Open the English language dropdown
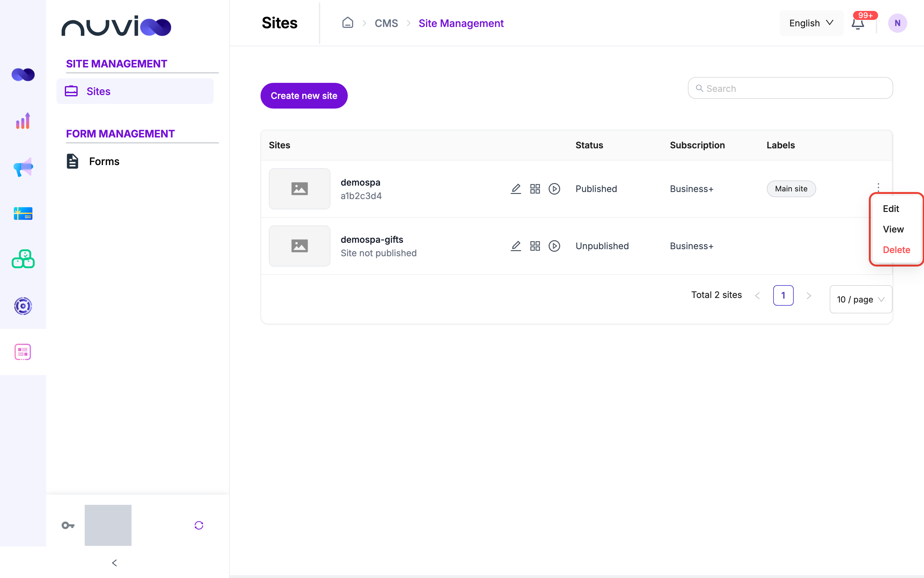924x578 pixels. pyautogui.click(x=811, y=23)
